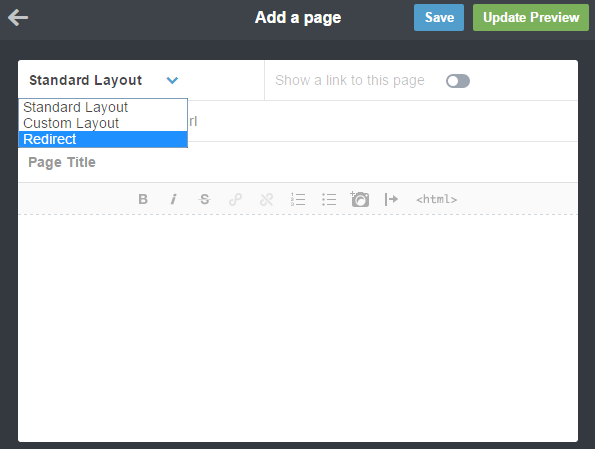The width and height of the screenshot is (595, 449).
Task: Add a photo with camera icon
Action: pyautogui.click(x=360, y=199)
